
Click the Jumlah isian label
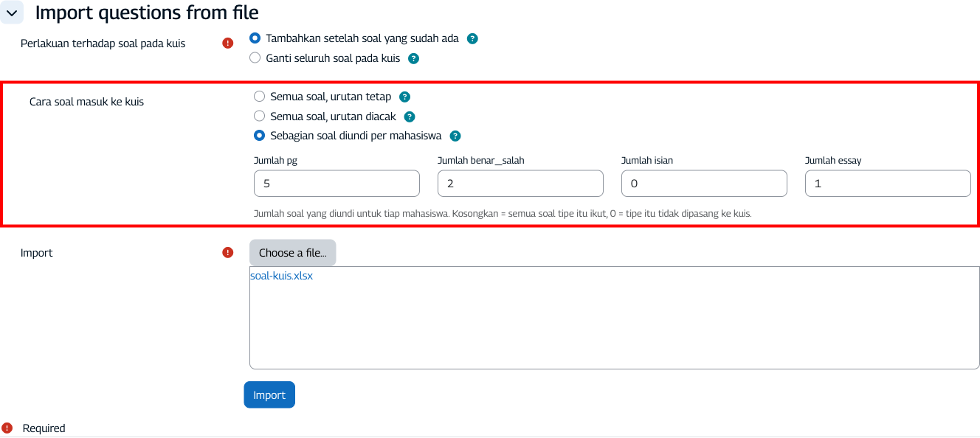tap(647, 160)
